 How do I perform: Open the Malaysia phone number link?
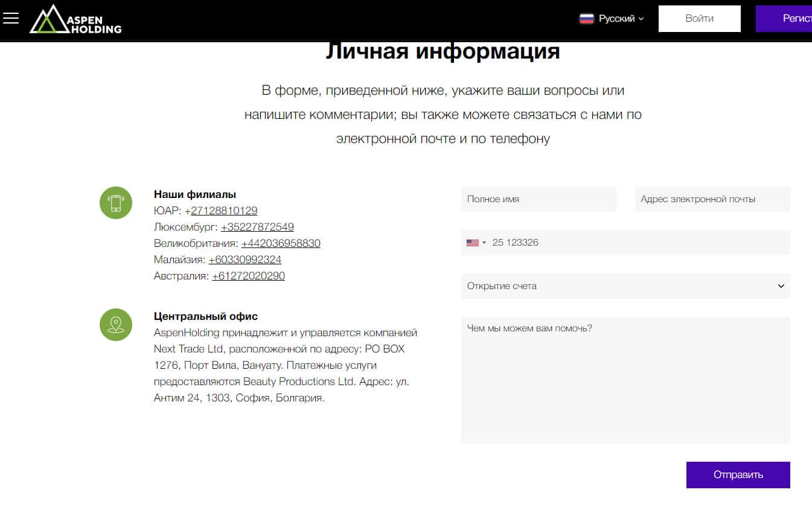(x=245, y=260)
